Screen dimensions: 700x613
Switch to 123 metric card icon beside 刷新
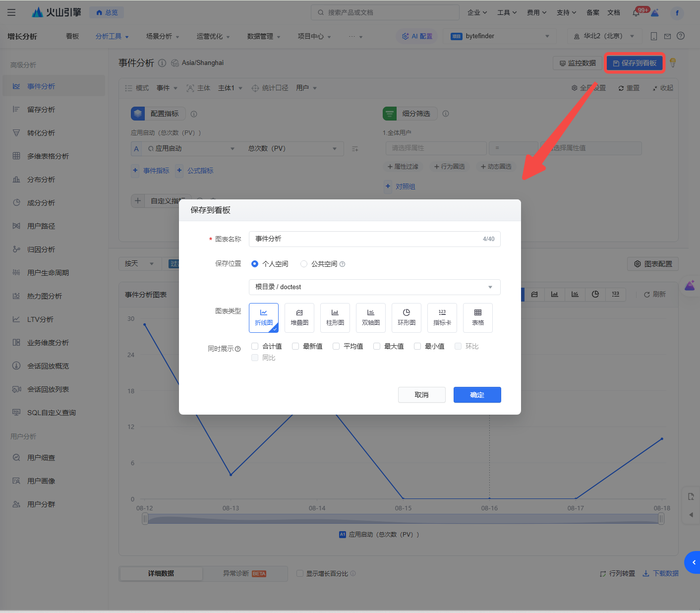click(x=616, y=294)
